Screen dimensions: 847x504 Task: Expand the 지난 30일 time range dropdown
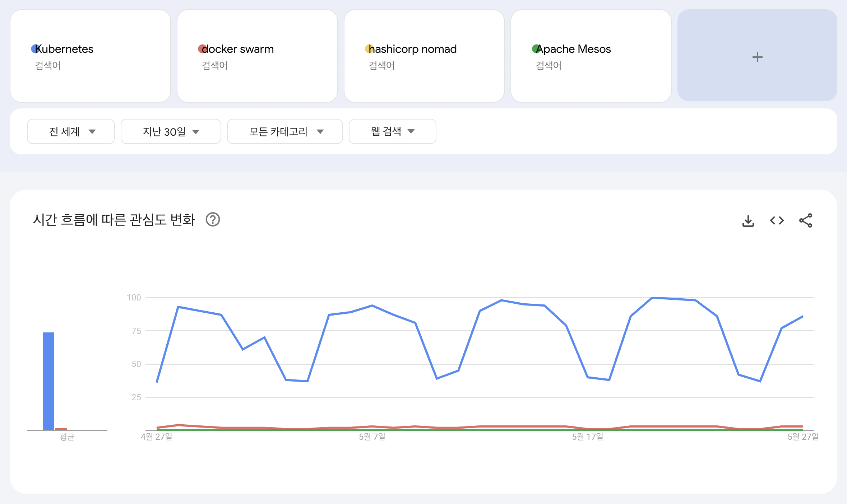171,131
